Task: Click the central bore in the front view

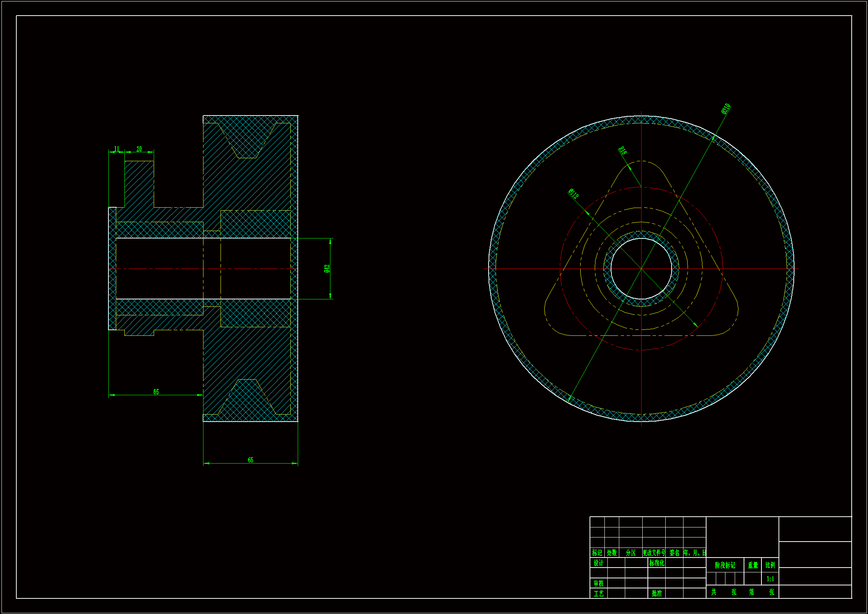Action: point(641,269)
